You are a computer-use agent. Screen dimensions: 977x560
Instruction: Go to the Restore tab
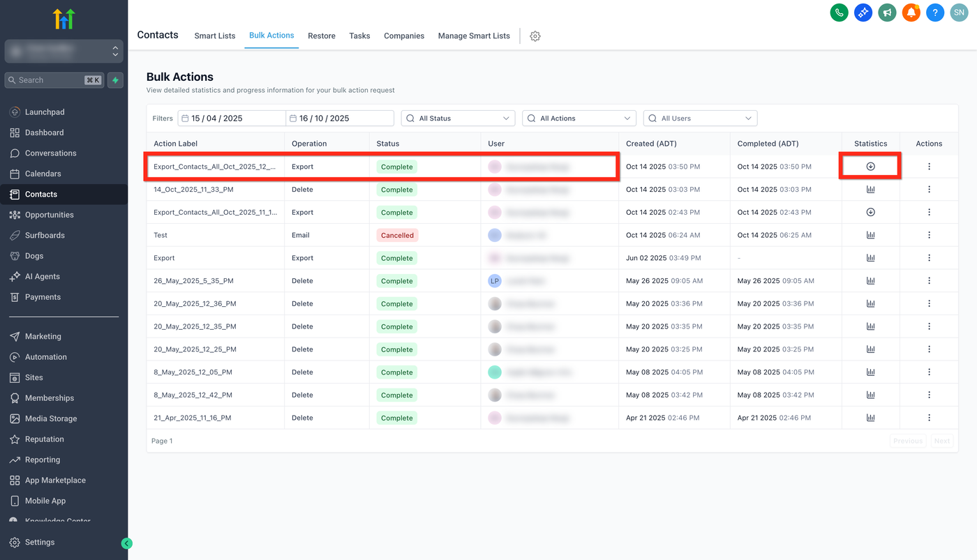click(x=322, y=36)
